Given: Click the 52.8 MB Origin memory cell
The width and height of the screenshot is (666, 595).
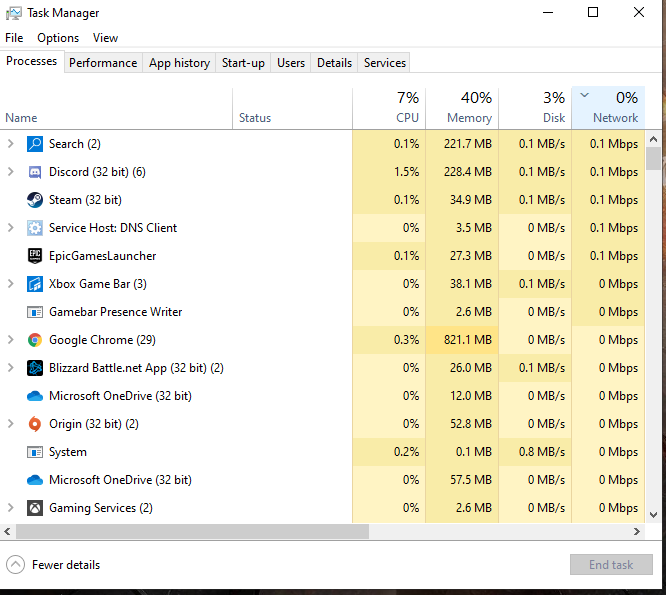Looking at the screenshot, I should (x=462, y=424).
